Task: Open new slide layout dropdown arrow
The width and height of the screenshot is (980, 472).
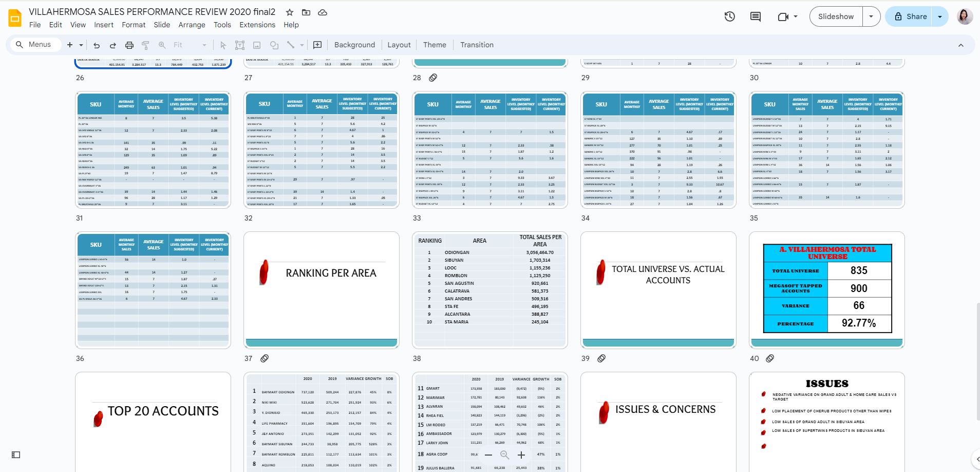Action: tap(81, 45)
